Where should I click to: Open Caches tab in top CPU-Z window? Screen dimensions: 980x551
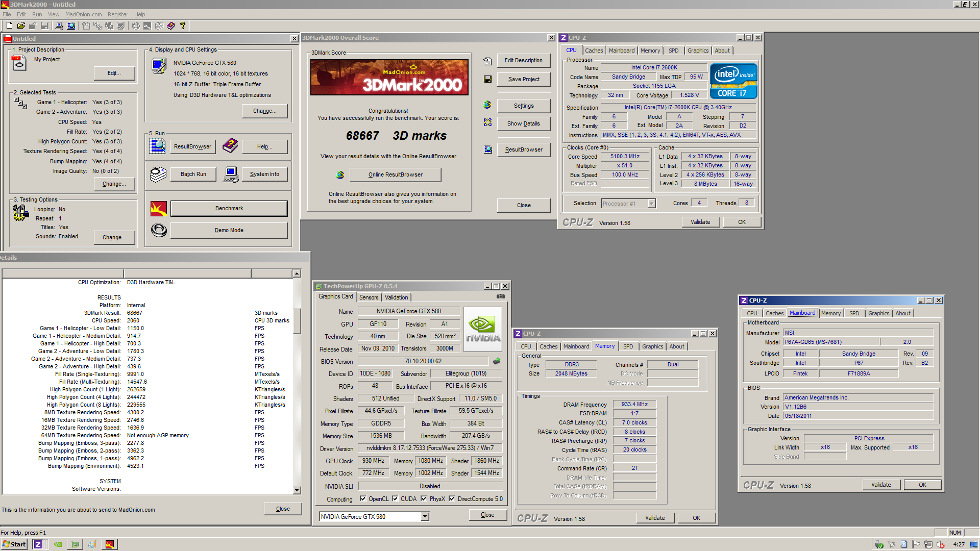click(x=594, y=51)
